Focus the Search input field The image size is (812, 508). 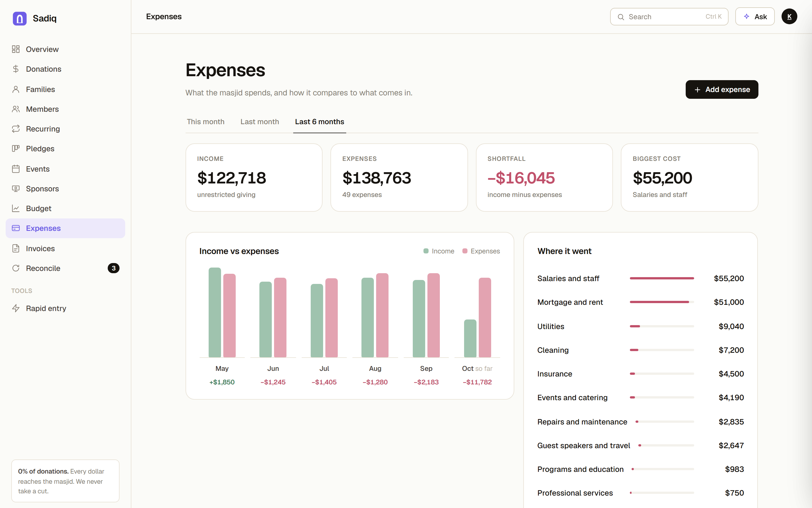coord(669,17)
